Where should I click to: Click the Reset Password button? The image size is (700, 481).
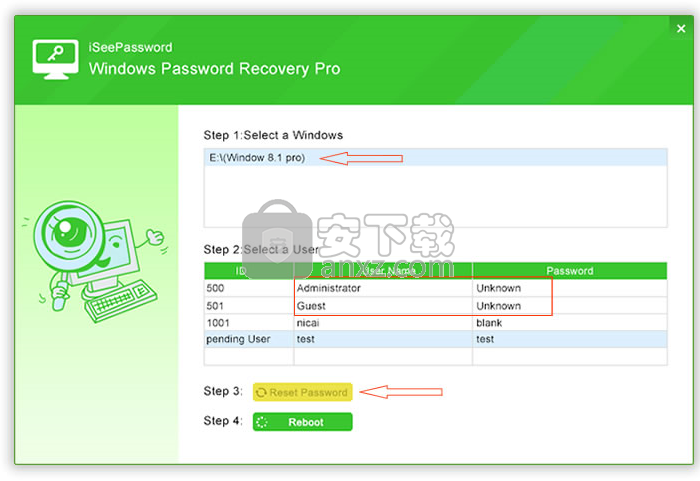(303, 392)
